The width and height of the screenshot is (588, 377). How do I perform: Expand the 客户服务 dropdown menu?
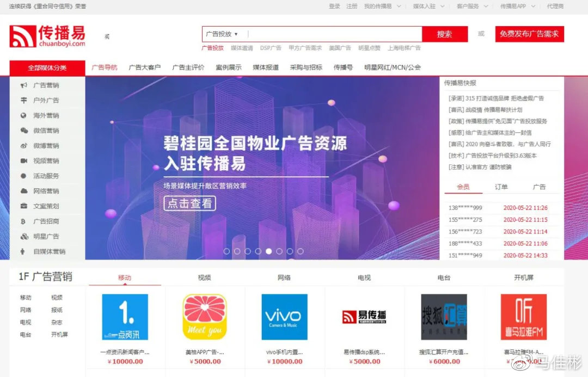(x=472, y=7)
